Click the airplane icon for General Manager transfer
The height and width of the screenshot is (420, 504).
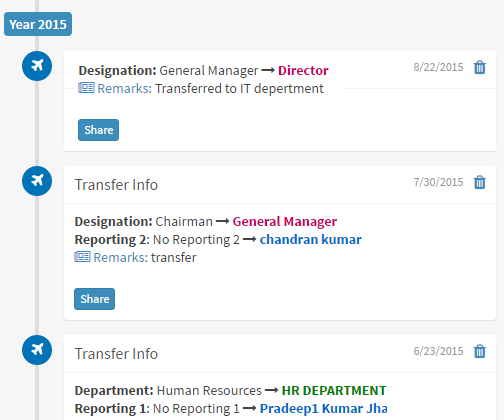[x=37, y=181]
